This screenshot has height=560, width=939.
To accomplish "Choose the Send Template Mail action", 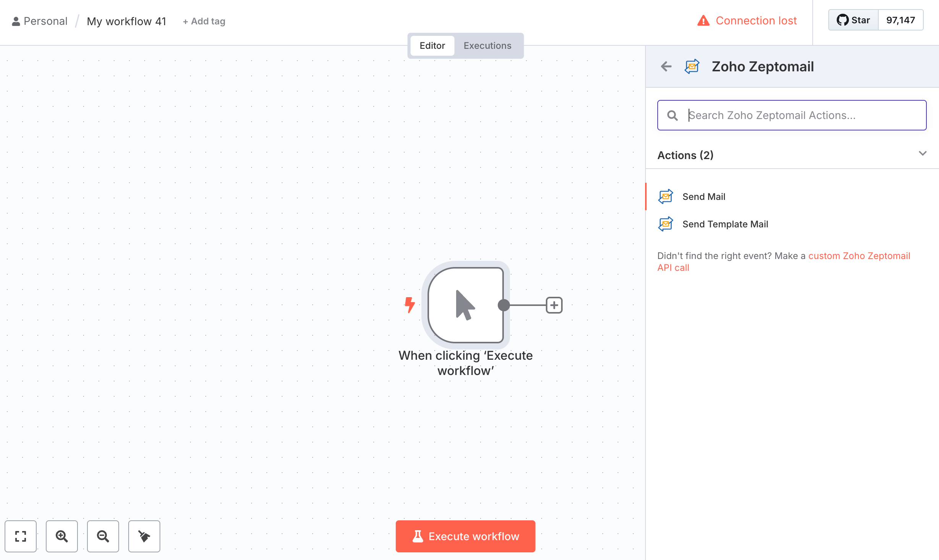I will 725,224.
